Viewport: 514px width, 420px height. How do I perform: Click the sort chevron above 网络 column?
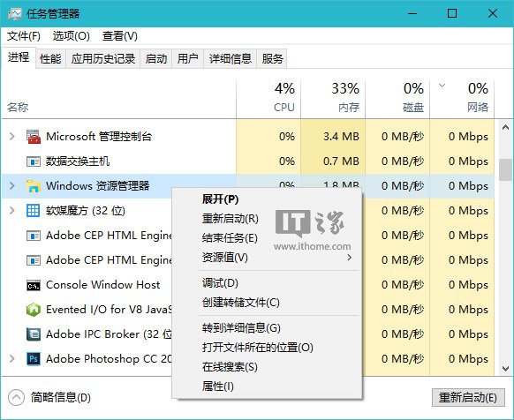pyautogui.click(x=442, y=86)
